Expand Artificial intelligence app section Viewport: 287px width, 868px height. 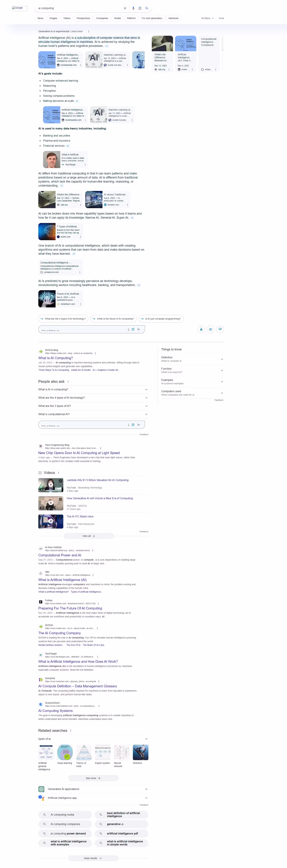[93, 798]
